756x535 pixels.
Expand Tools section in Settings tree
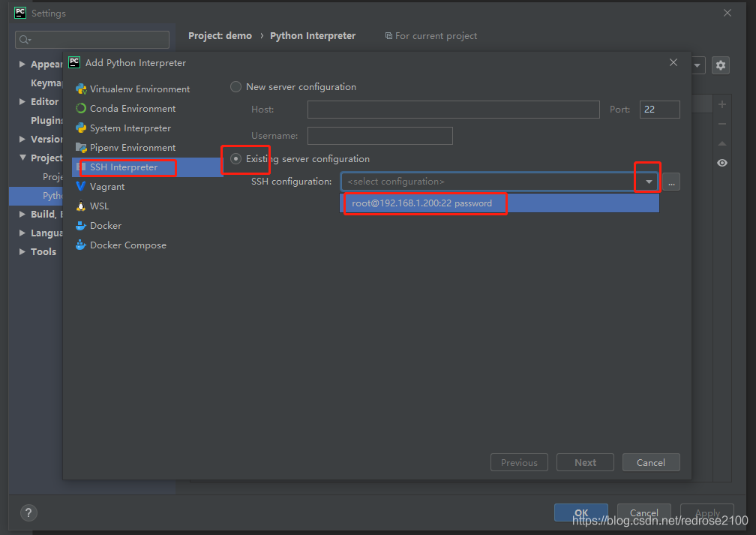(x=22, y=252)
